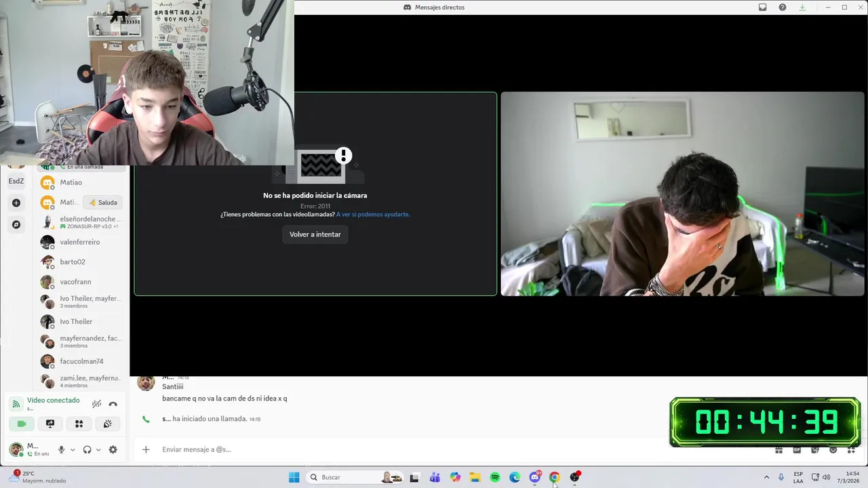This screenshot has height=488, width=868.
Task: Switch ESP LAA keyboard language
Action: 798,477
